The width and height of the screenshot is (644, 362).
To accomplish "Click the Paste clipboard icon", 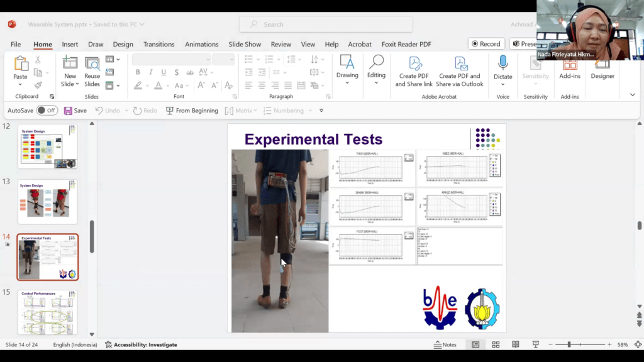I will pyautogui.click(x=20, y=64).
